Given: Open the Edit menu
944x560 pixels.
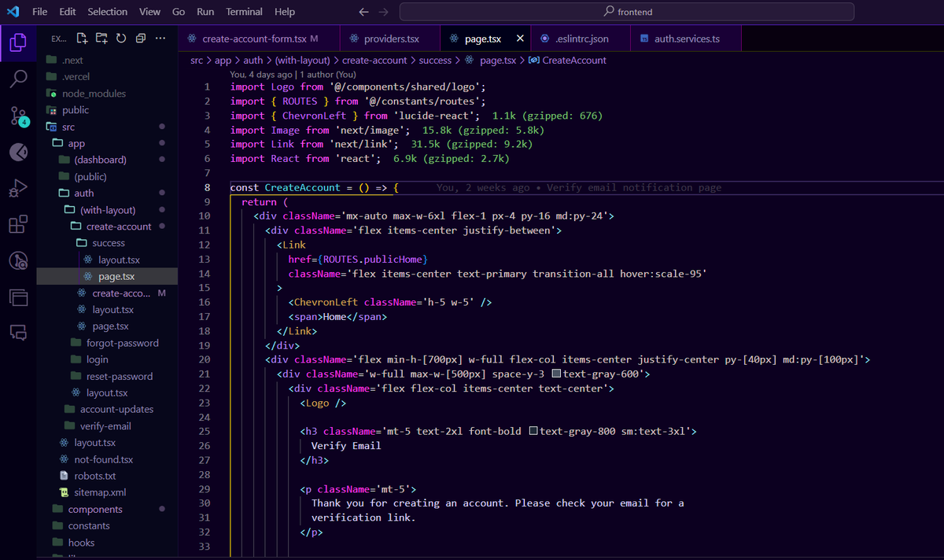Looking at the screenshot, I should pyautogui.click(x=68, y=12).
